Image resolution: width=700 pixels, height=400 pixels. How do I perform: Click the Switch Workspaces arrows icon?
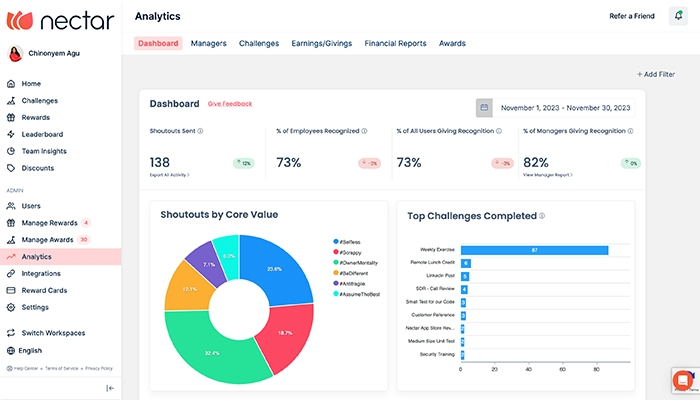click(x=11, y=333)
